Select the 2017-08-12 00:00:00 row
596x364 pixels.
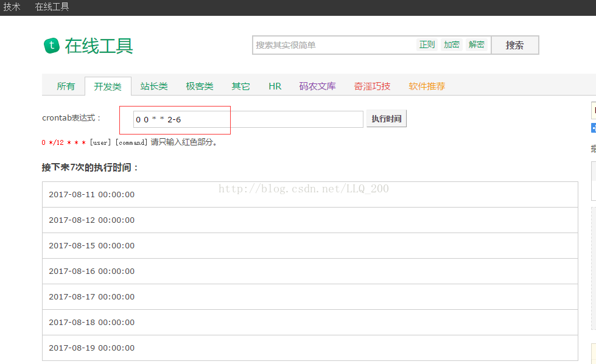(x=310, y=220)
